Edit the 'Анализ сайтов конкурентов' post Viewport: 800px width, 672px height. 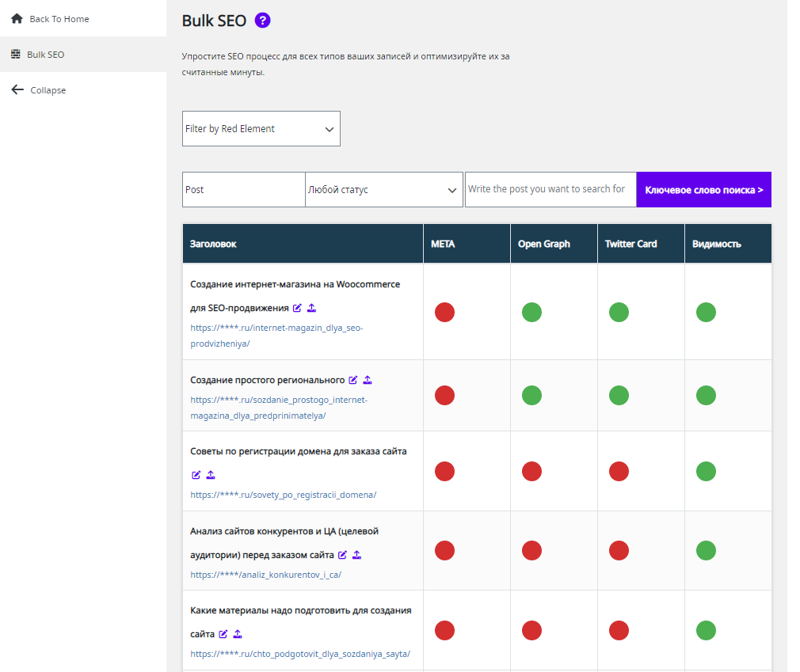click(x=342, y=555)
